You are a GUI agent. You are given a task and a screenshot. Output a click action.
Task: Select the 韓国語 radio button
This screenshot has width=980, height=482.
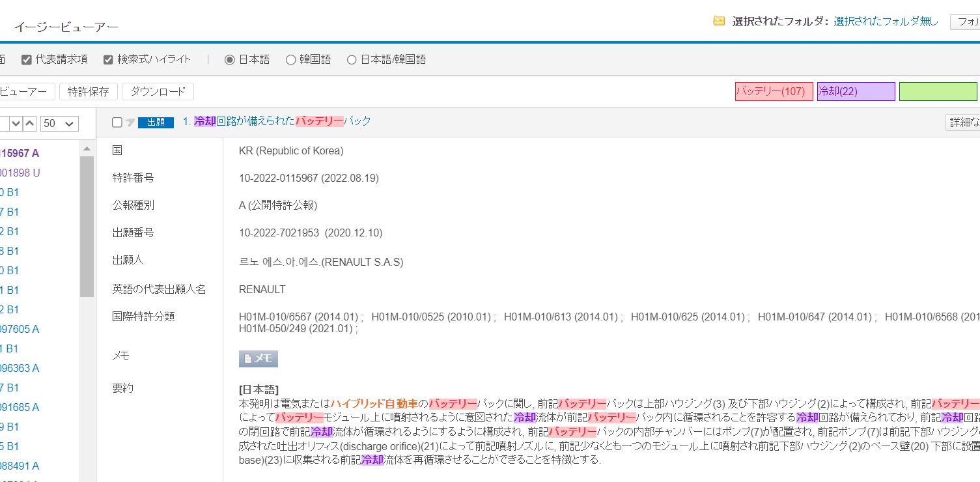[x=290, y=60]
